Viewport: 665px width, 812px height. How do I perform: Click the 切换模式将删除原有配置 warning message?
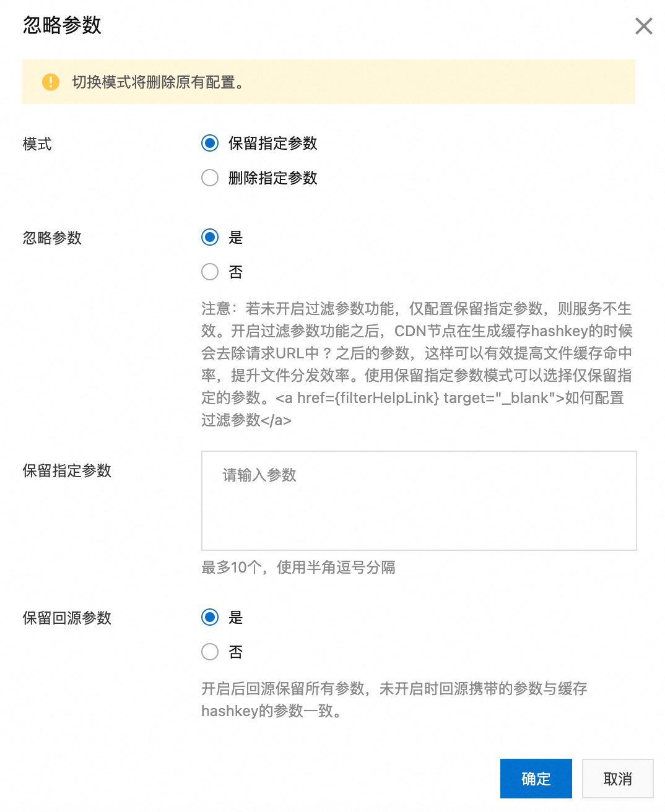click(158, 82)
